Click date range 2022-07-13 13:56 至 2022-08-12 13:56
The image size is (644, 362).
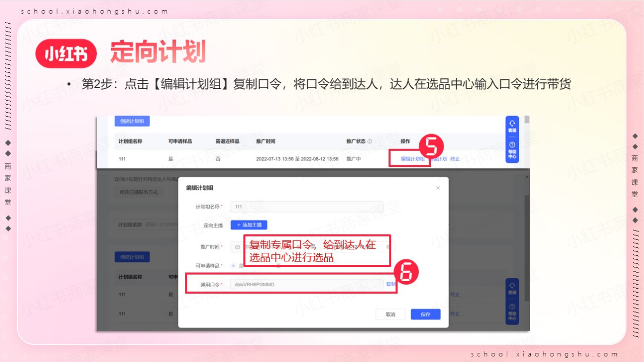(x=297, y=159)
